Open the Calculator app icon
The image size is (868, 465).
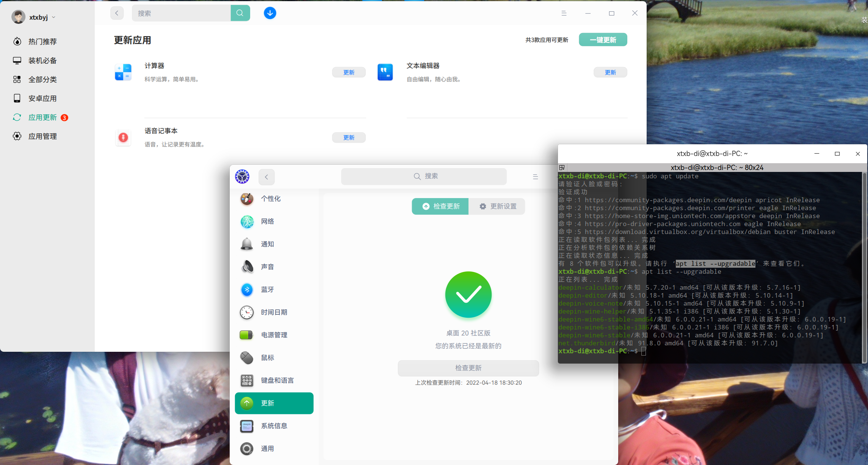123,72
